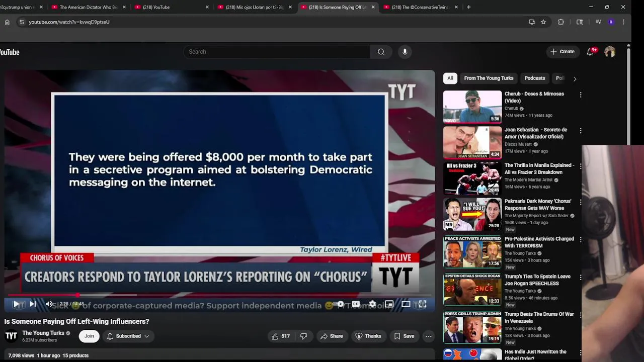
Task: Like the video (517 likes)
Action: (x=281, y=336)
